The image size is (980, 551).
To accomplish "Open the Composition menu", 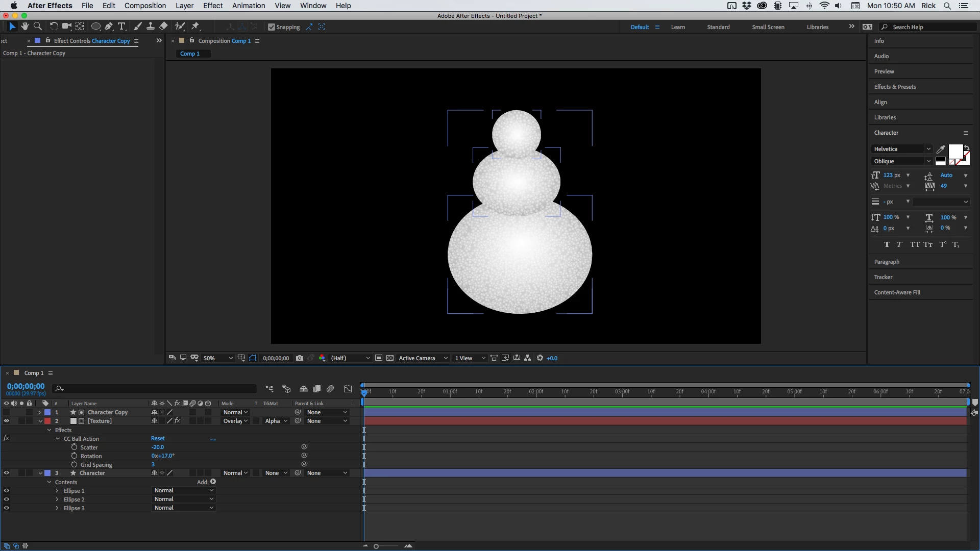I will [x=145, y=6].
